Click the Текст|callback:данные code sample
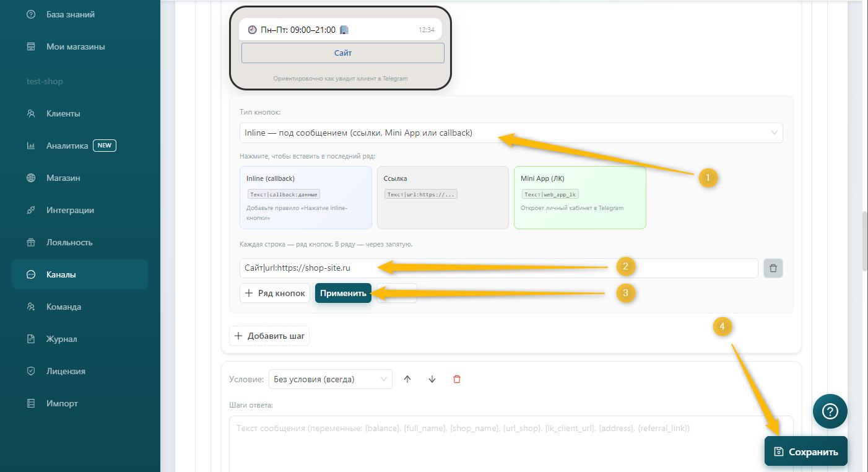 click(x=284, y=194)
